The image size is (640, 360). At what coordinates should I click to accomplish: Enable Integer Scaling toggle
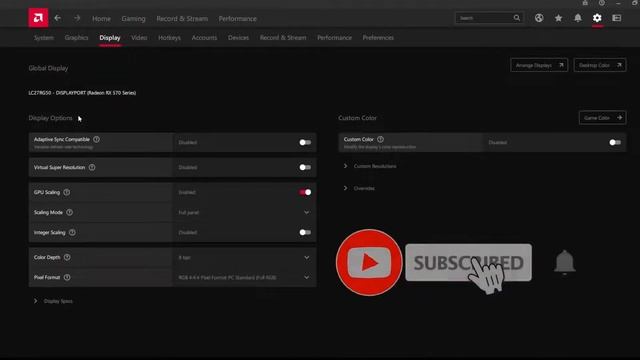tap(305, 232)
